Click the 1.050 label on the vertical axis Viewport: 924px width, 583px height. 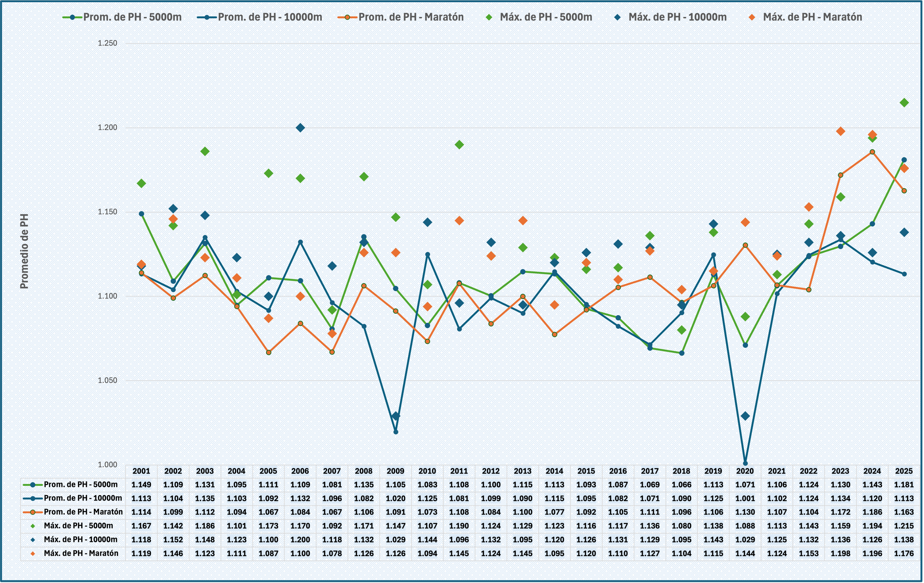point(108,380)
